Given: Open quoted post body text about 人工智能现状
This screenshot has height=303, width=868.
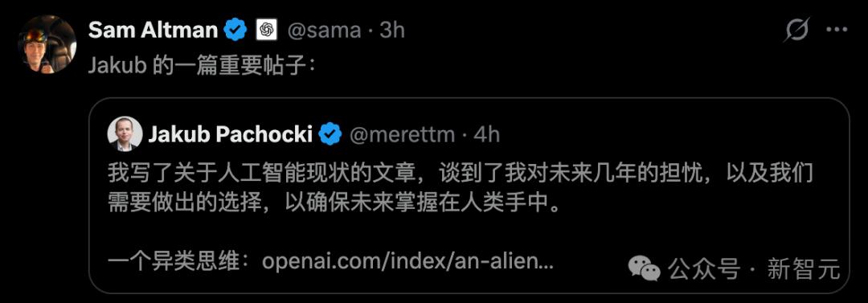Looking at the screenshot, I should pyautogui.click(x=460, y=188).
